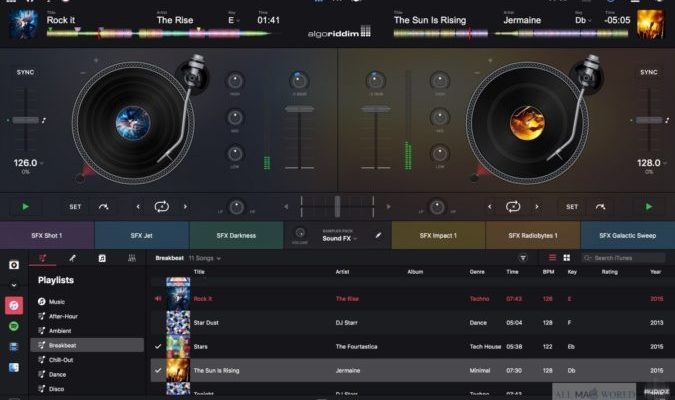675x400 pixels.
Task: Select the Breakbeat playlist
Action: pos(63,345)
